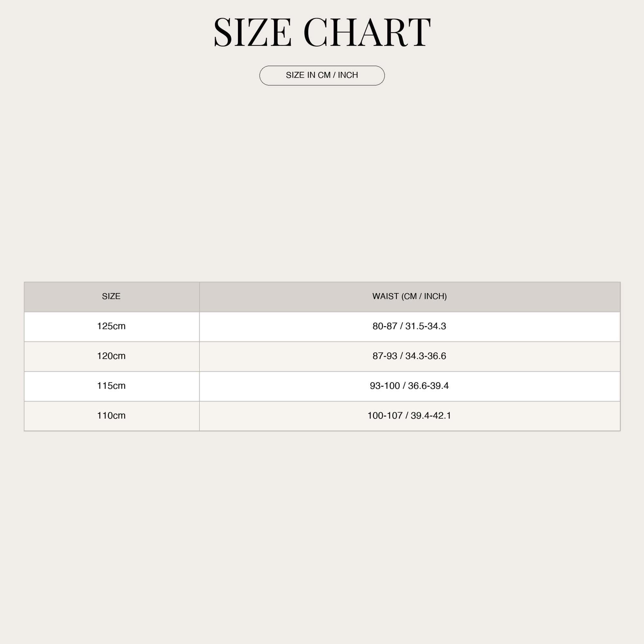Click the 110cm size cell
The image size is (644, 644).
[111, 416]
